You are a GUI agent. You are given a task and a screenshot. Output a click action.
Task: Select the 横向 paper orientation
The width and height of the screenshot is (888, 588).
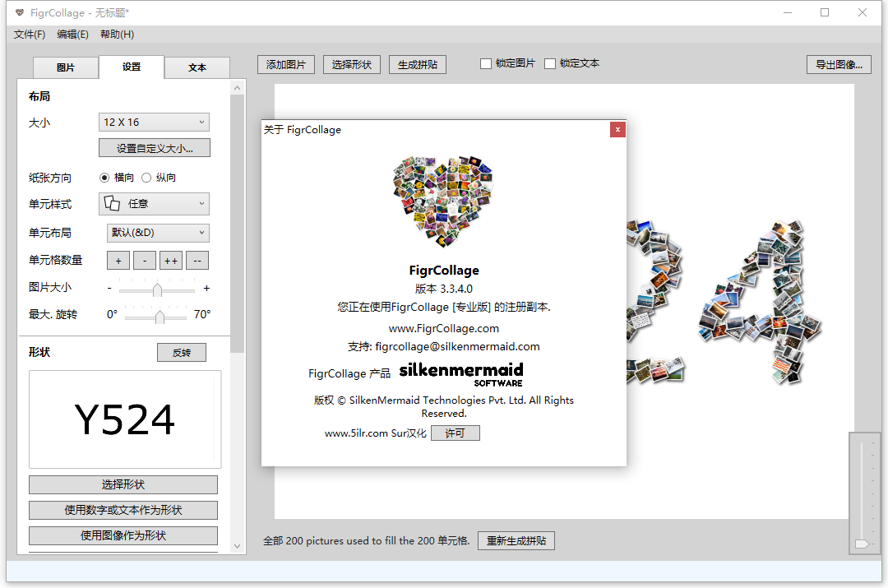(104, 178)
